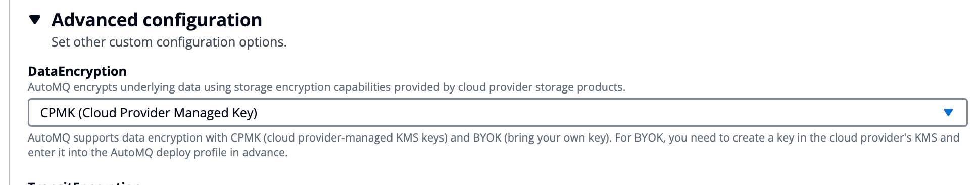
Task: Click the word 'Advanced' in the heading
Action: coord(95,20)
